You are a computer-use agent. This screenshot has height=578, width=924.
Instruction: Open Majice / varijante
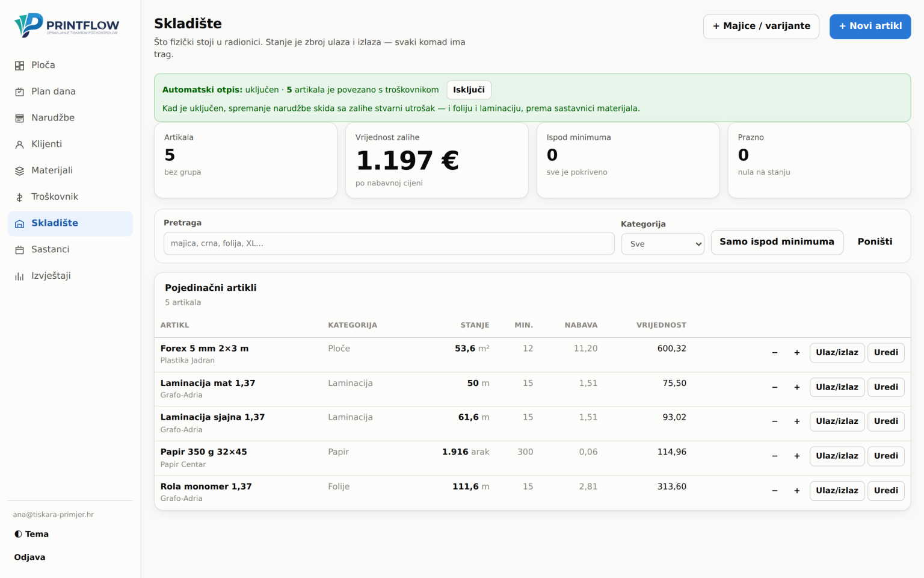(761, 26)
